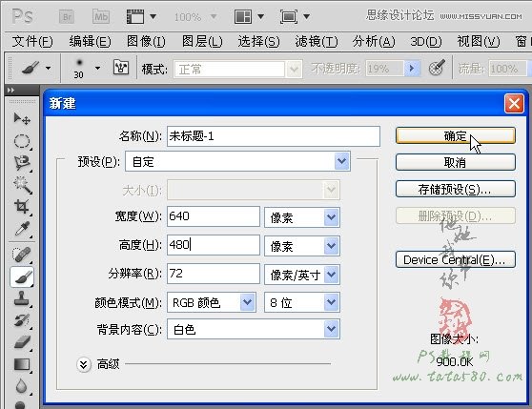This screenshot has width=532, height=409.
Task: Select the Elliptical Marquee tool
Action: click(22, 141)
